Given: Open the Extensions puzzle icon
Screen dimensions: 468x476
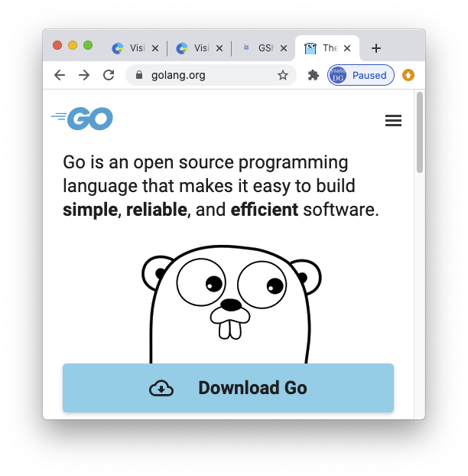Looking at the screenshot, I should click(313, 75).
